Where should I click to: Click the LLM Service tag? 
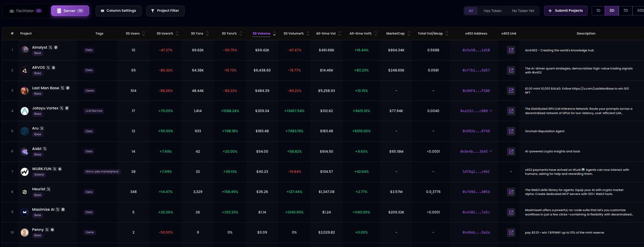coord(94,111)
